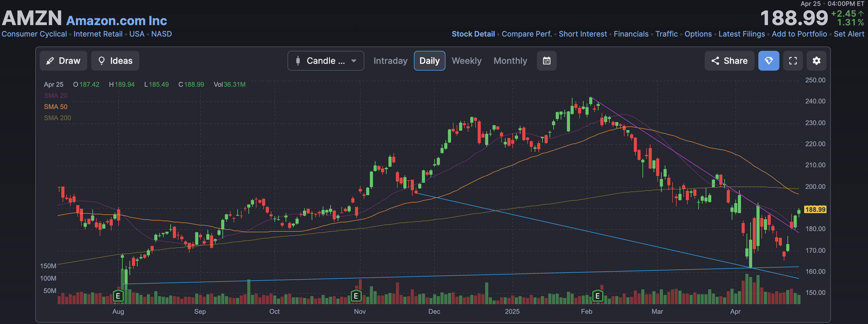Open the Traffic link
The image size is (868, 324).
666,34
